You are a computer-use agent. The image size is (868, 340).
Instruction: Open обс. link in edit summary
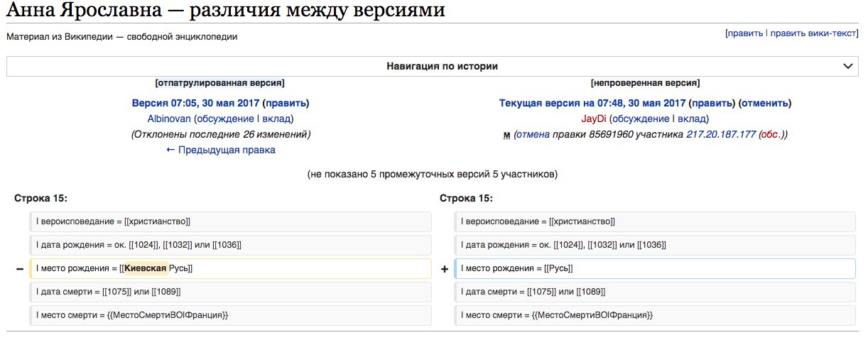click(x=771, y=134)
